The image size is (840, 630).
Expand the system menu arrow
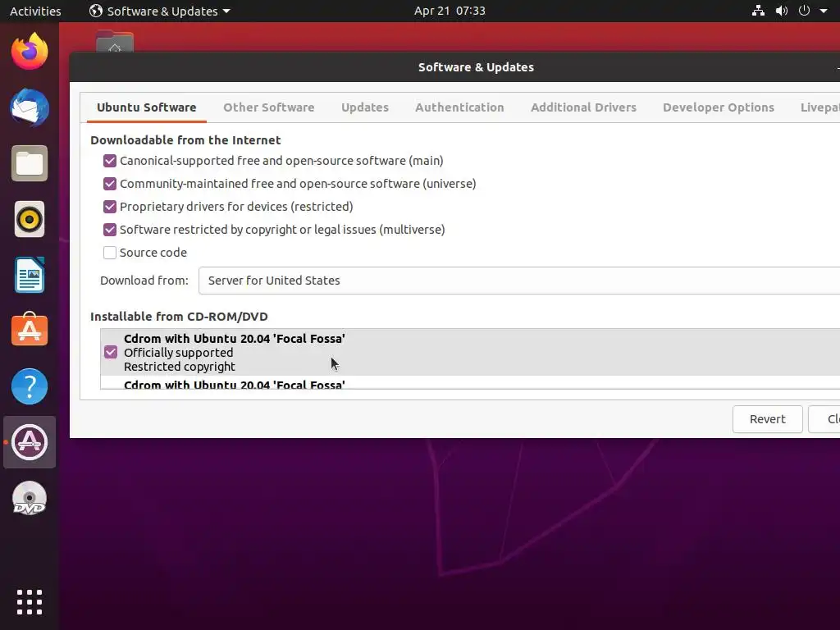click(x=824, y=11)
